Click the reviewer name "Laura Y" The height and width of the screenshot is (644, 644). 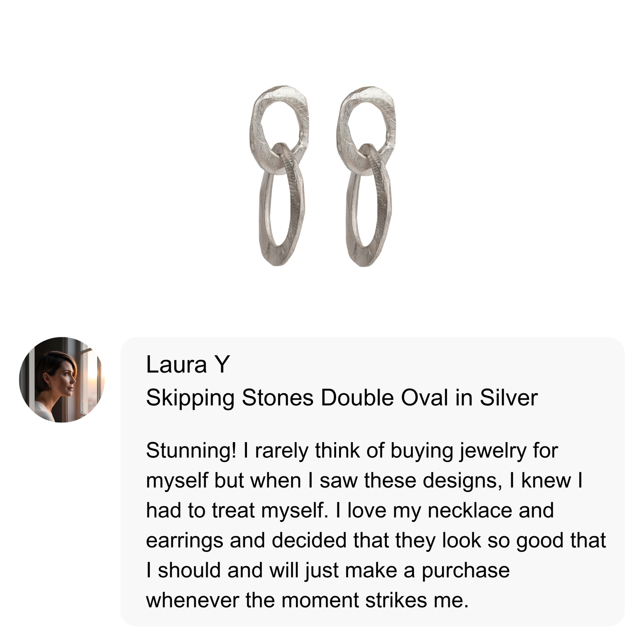tap(187, 365)
